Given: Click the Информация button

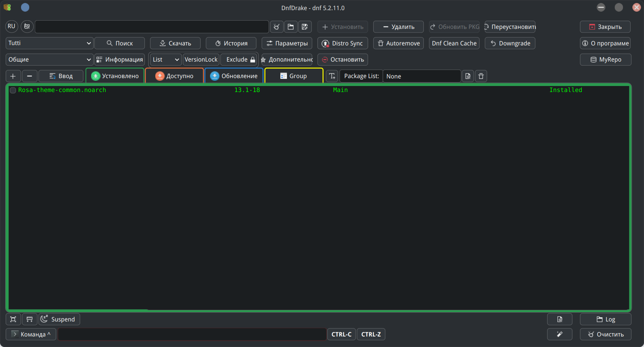Looking at the screenshot, I should point(120,59).
